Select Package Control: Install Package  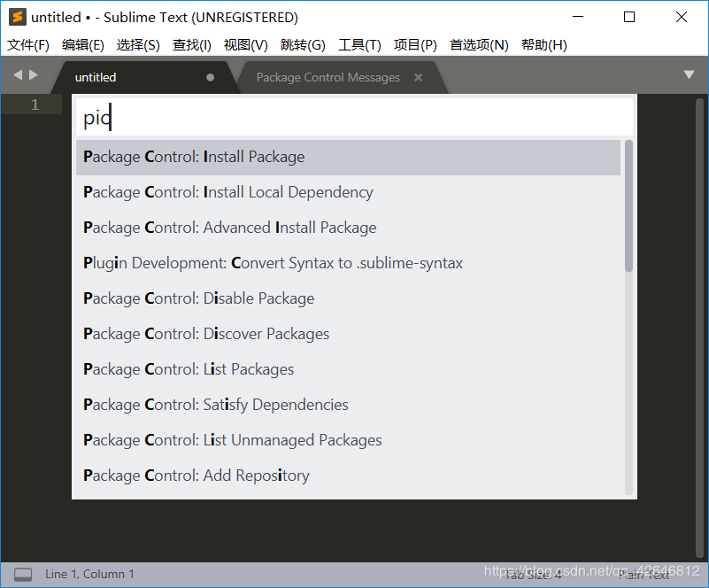[348, 157]
